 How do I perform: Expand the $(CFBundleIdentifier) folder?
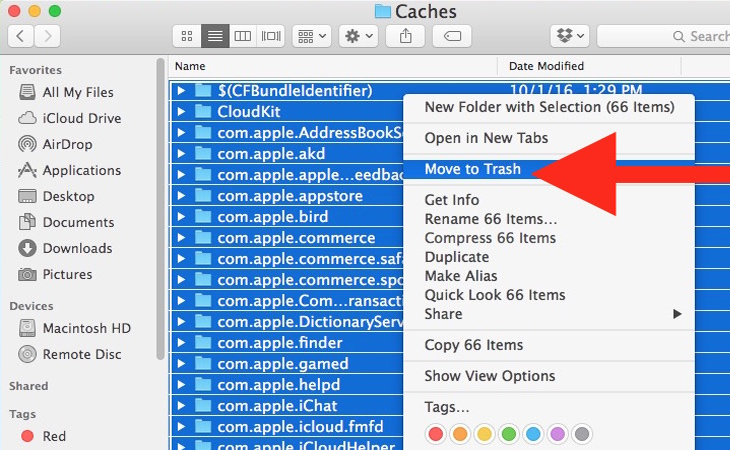pyautogui.click(x=181, y=90)
